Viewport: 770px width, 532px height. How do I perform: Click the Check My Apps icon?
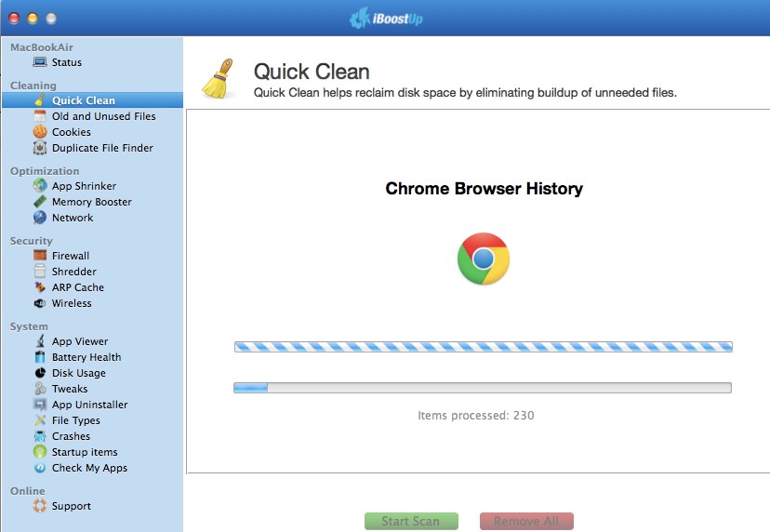click(40, 468)
